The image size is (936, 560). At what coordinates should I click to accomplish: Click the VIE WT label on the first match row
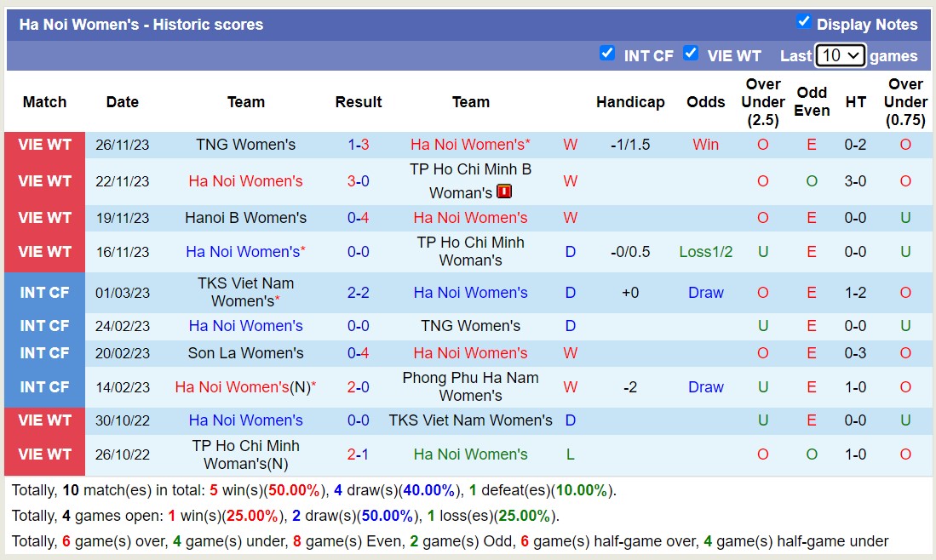click(x=44, y=144)
